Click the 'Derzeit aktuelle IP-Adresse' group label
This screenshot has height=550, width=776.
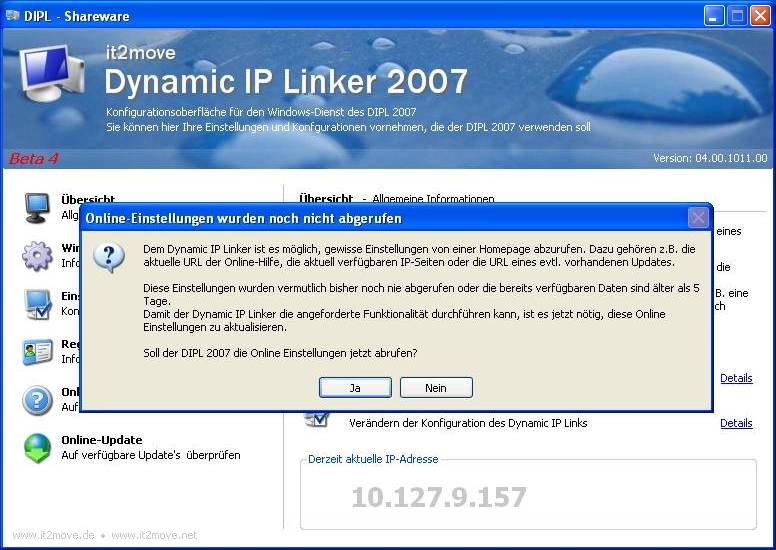[373, 459]
